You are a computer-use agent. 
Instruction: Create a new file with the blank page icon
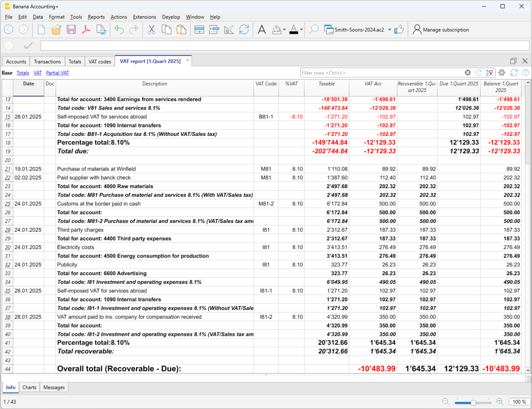(41, 30)
